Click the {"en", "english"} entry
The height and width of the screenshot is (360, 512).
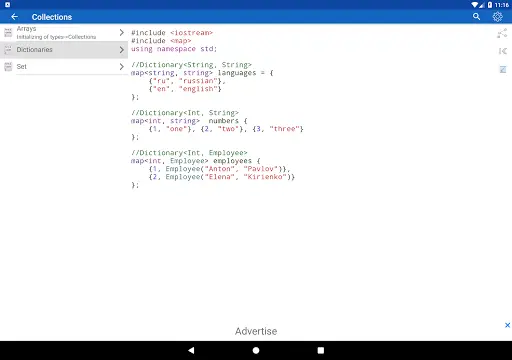pyautogui.click(x=185, y=89)
